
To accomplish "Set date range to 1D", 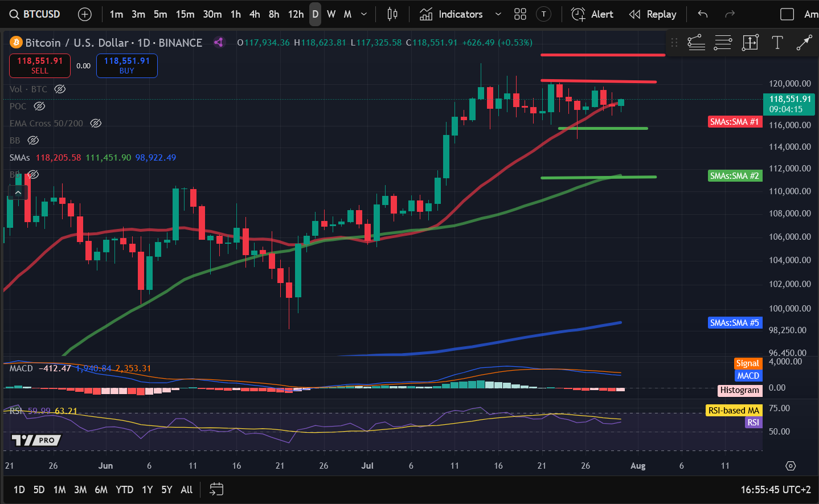I will pyautogui.click(x=19, y=490).
